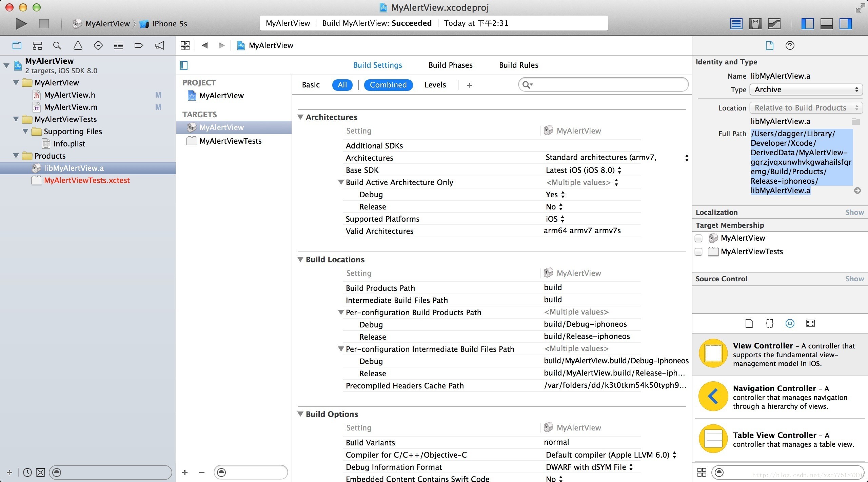Collapse the Build Options section
This screenshot has width=868, height=482.
300,414
